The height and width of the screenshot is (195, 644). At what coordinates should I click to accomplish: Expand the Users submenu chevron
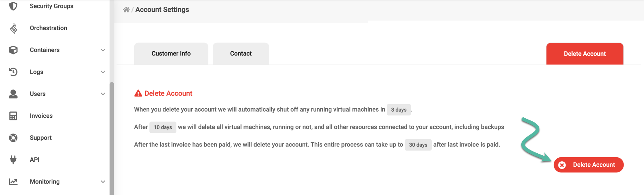[103, 94]
